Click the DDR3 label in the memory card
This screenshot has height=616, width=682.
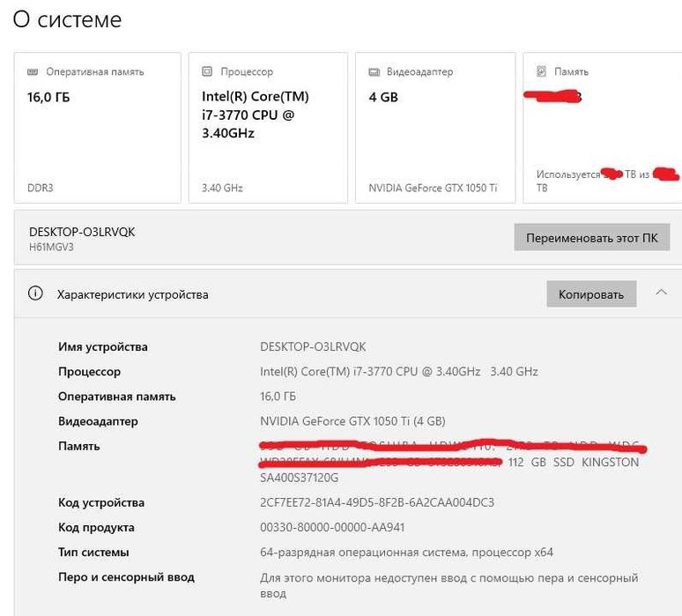click(x=41, y=188)
